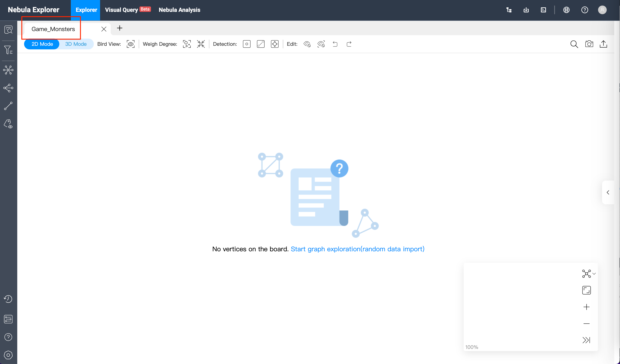Open the vertex filter sidebar icon
Image resolution: width=620 pixels, height=364 pixels.
(8, 50)
